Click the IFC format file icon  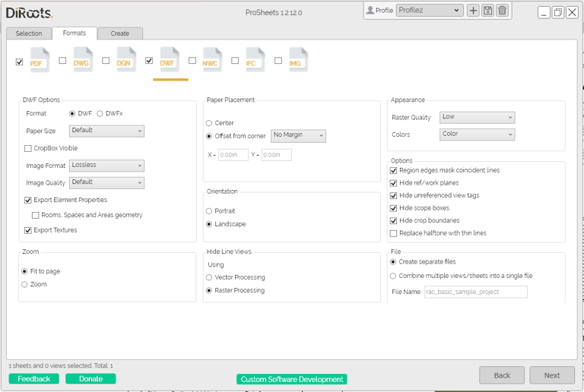[255, 59]
